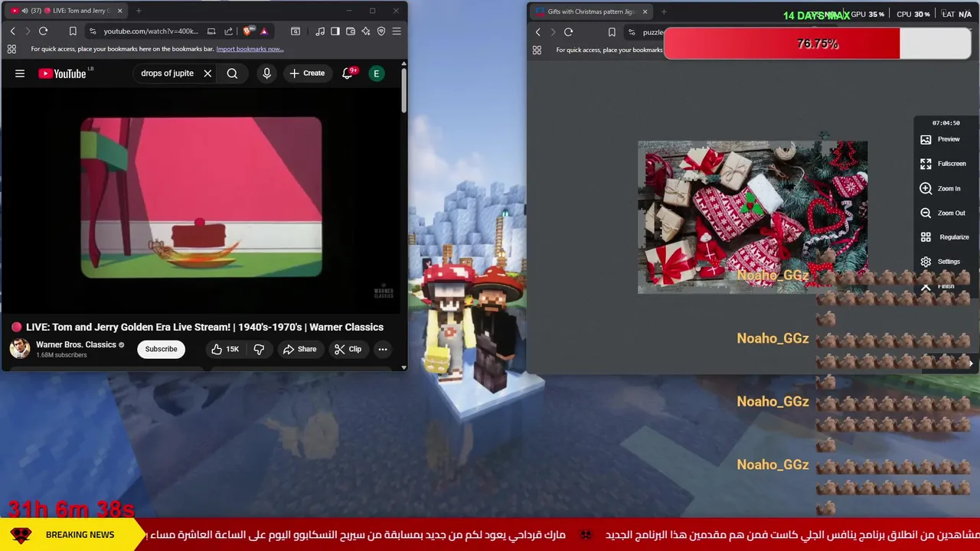
Task: Click Regularize in the puzzle menu
Action: [x=945, y=237]
